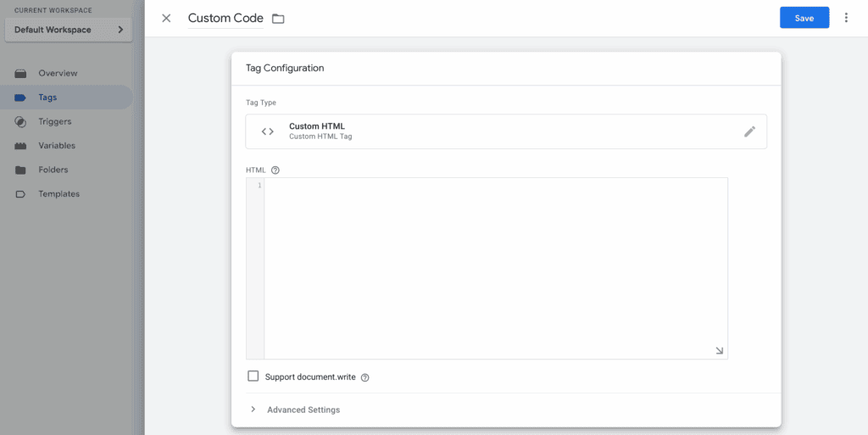Click the Custom Code tag name field

(x=225, y=19)
